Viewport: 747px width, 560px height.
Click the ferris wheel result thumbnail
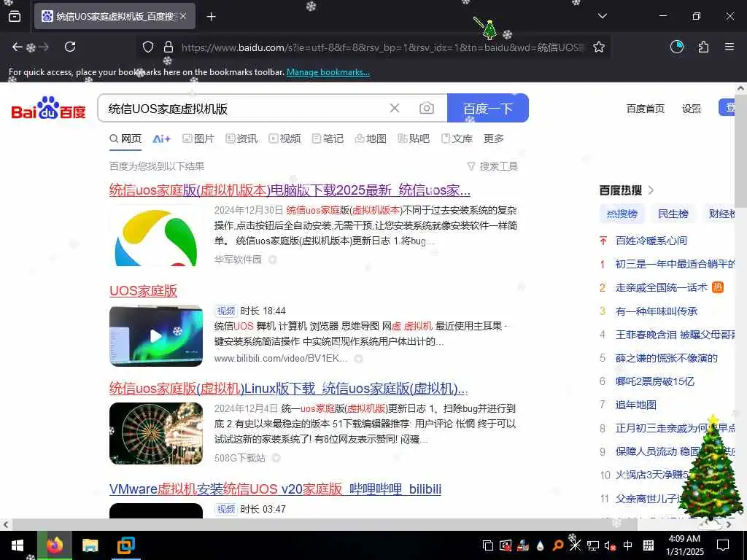point(156,433)
